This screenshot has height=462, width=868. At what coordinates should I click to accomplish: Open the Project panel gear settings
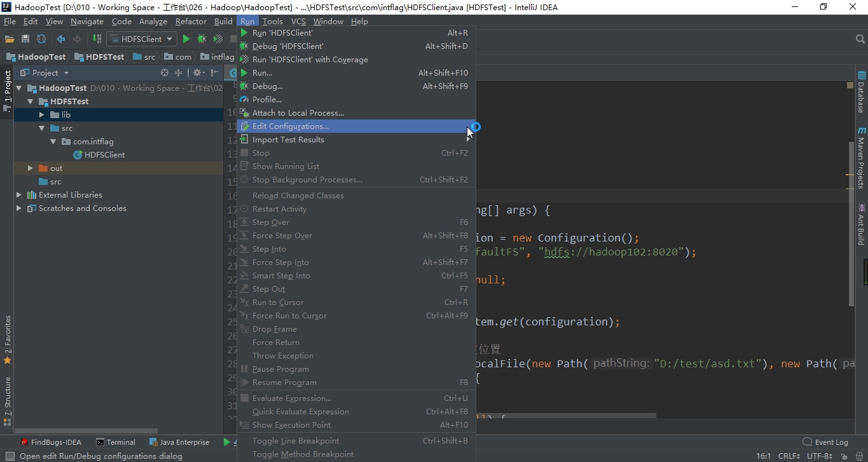[198, 72]
